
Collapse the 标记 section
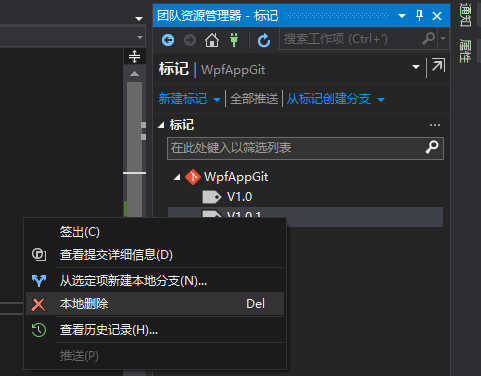coord(161,125)
